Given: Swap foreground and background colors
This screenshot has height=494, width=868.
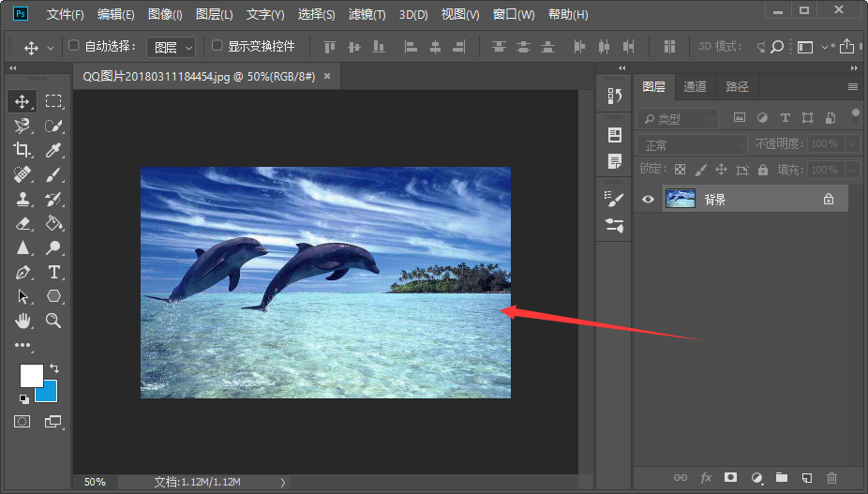Looking at the screenshot, I should coord(54,367).
